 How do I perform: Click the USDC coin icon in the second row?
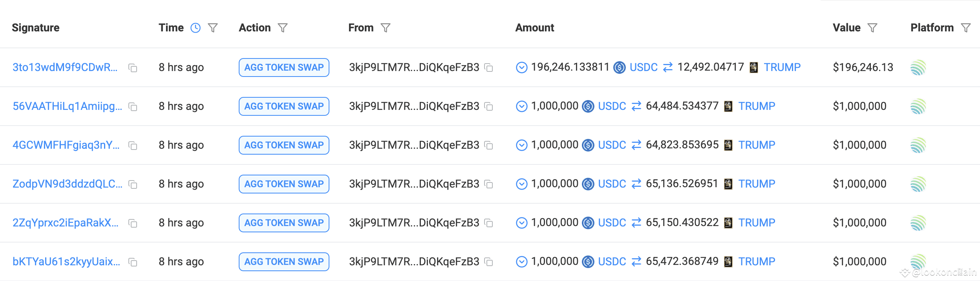(x=588, y=106)
